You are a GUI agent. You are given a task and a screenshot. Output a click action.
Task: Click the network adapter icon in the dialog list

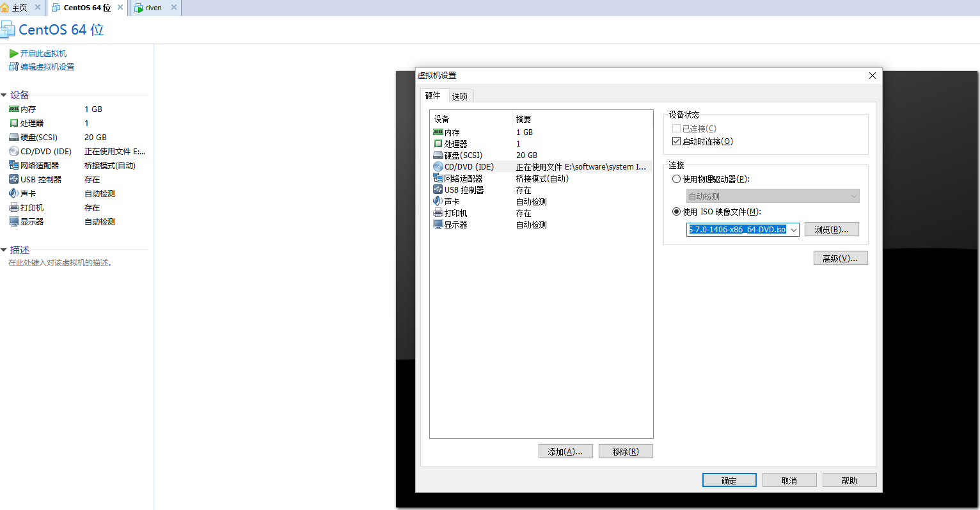(438, 179)
